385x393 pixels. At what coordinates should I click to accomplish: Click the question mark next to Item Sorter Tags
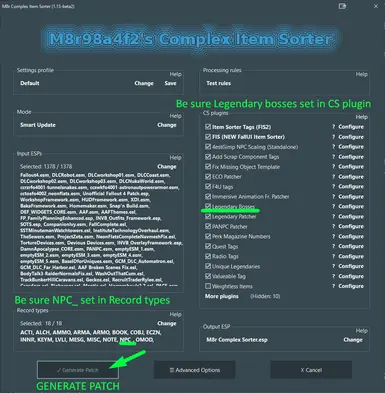tap(333, 127)
